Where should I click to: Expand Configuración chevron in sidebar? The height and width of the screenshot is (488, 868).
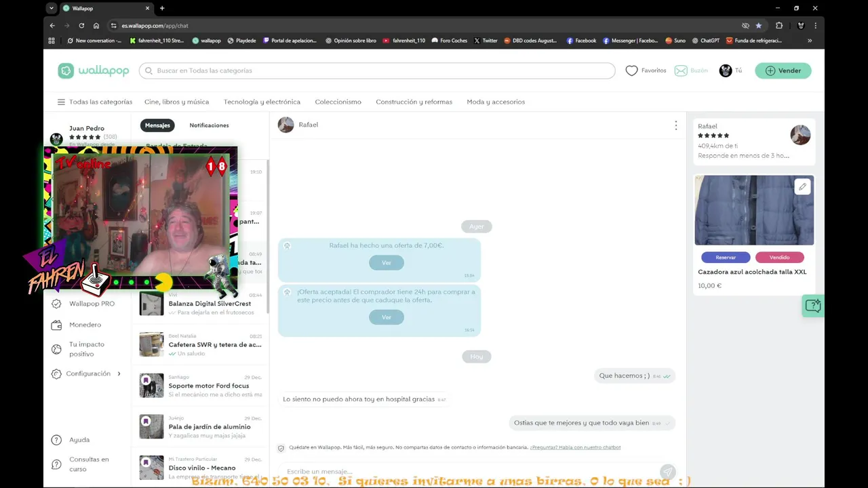(119, 373)
